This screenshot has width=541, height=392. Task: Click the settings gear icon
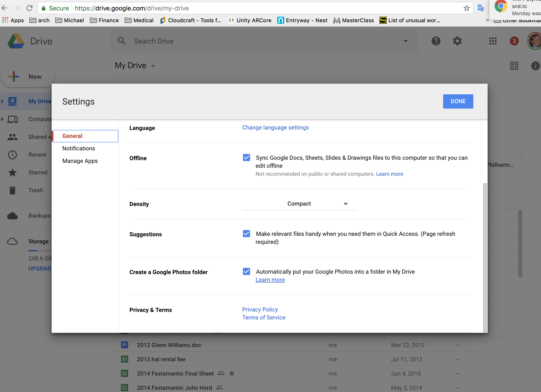pos(457,41)
